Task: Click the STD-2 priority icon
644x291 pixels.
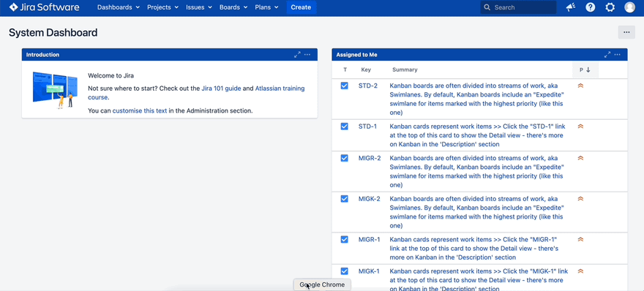Action: tap(580, 86)
